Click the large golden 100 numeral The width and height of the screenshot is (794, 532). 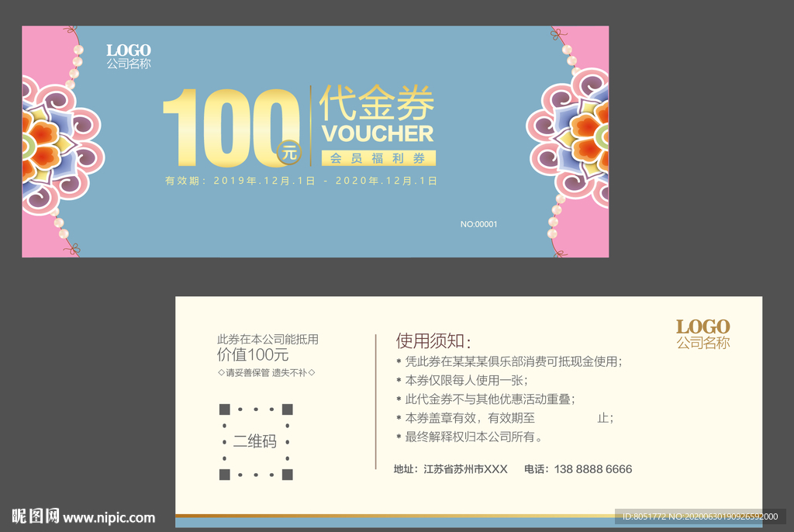click(230, 128)
